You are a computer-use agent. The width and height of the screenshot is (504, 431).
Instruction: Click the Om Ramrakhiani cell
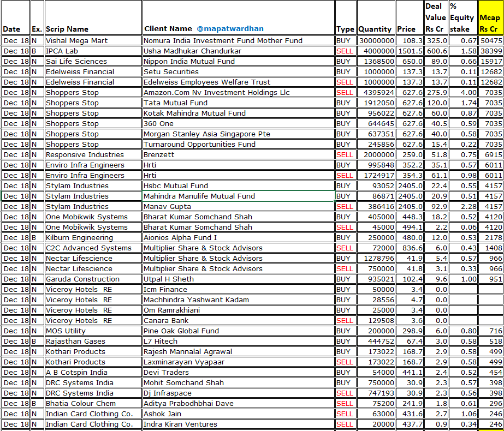pos(239,310)
